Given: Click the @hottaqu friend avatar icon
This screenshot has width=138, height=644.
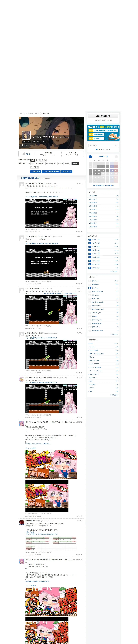Looking at the screenshot, I should click(90, 288).
